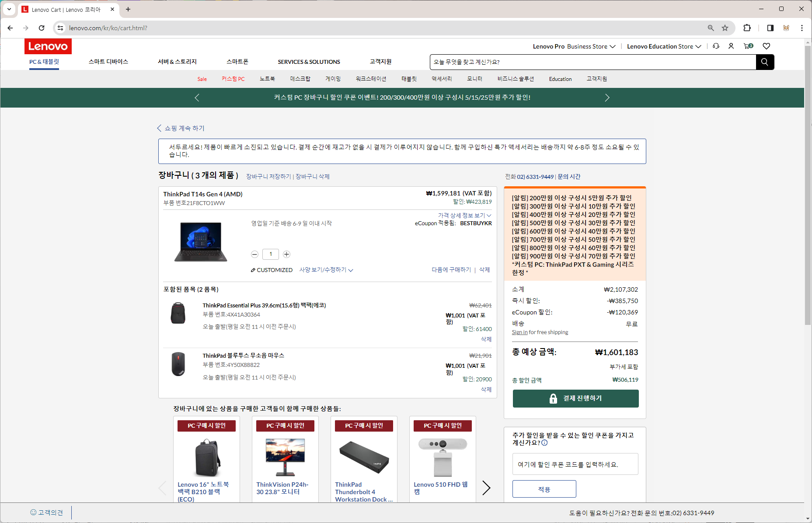The image size is (812, 523).
Task: Expand Lenovo Pro Business Store dropdown
Action: pos(574,46)
